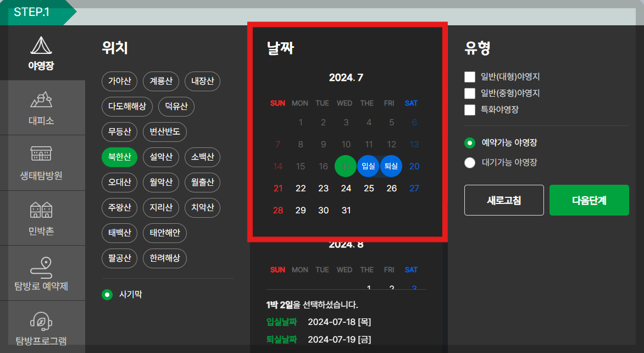This screenshot has height=353, width=644.
Task: Select the 북한산 location filter
Action: coord(119,157)
